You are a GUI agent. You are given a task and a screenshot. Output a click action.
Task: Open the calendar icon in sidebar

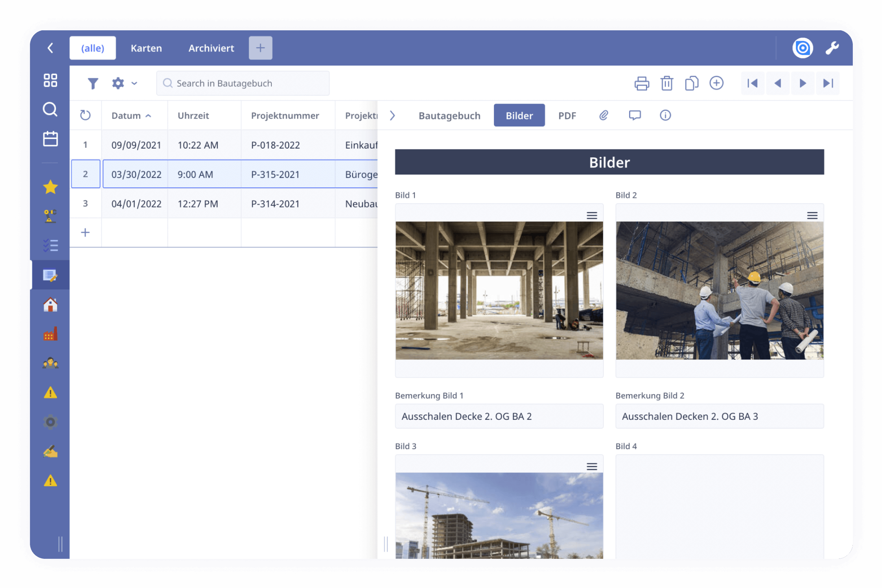click(x=50, y=139)
